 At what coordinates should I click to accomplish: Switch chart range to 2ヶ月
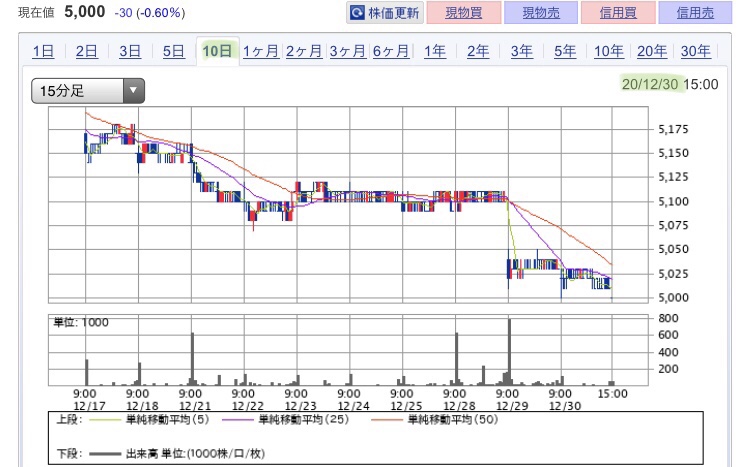click(x=304, y=51)
